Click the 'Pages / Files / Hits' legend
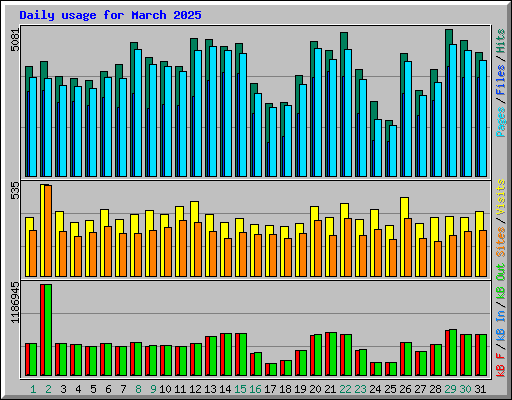Viewport: 512px width, 400px height. point(501,83)
